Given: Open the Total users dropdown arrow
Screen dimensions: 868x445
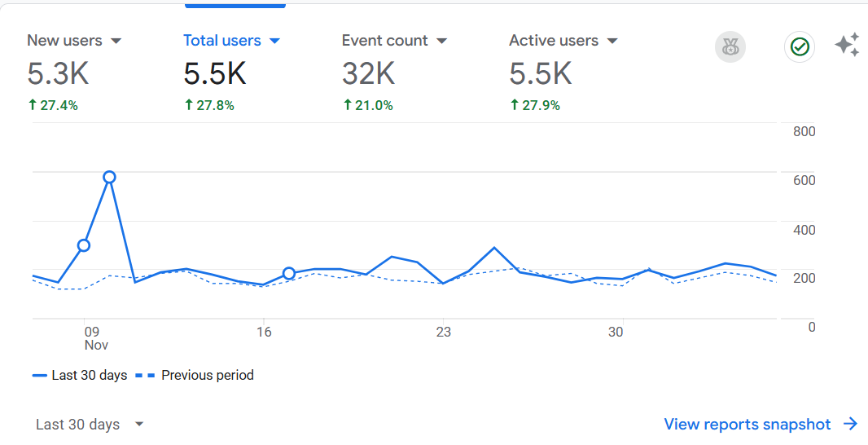Looking at the screenshot, I should [x=274, y=41].
